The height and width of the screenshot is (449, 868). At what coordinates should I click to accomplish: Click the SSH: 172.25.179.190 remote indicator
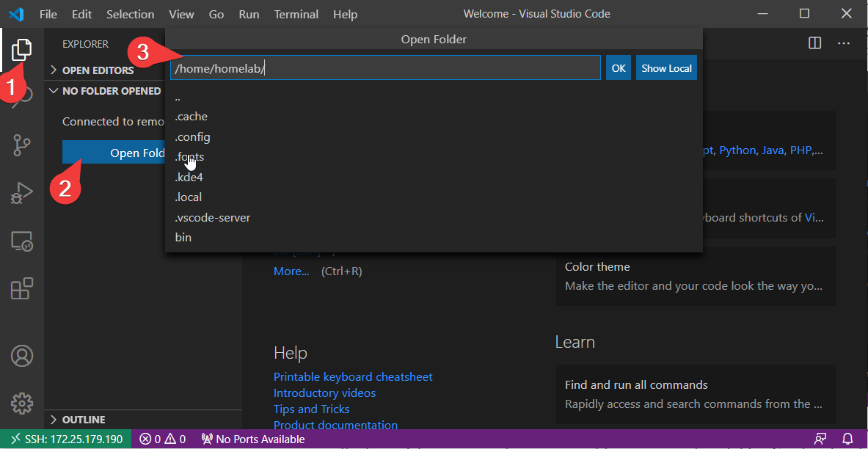click(x=66, y=439)
